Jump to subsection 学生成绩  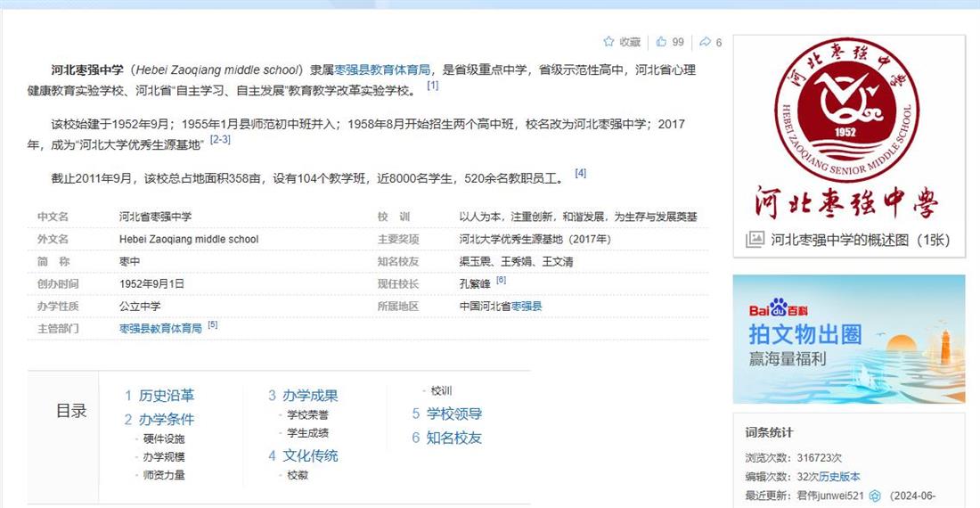pos(307,433)
